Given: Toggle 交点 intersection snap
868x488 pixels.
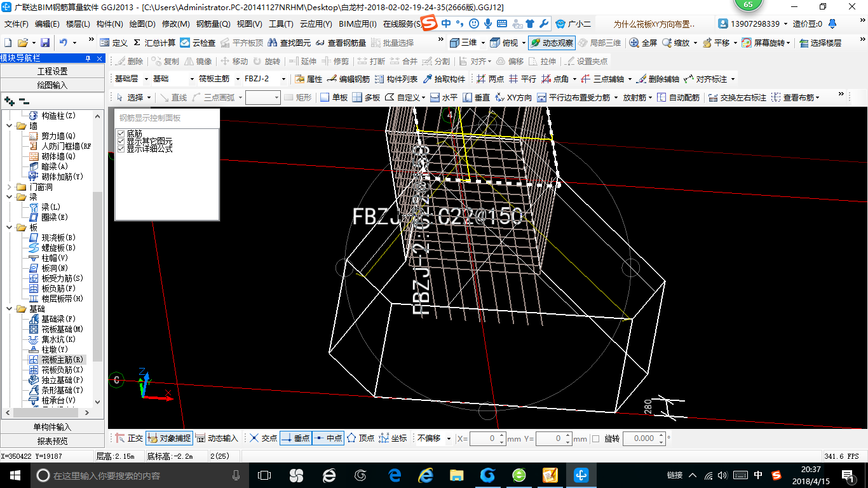Looking at the screenshot, I should pyautogui.click(x=263, y=438).
